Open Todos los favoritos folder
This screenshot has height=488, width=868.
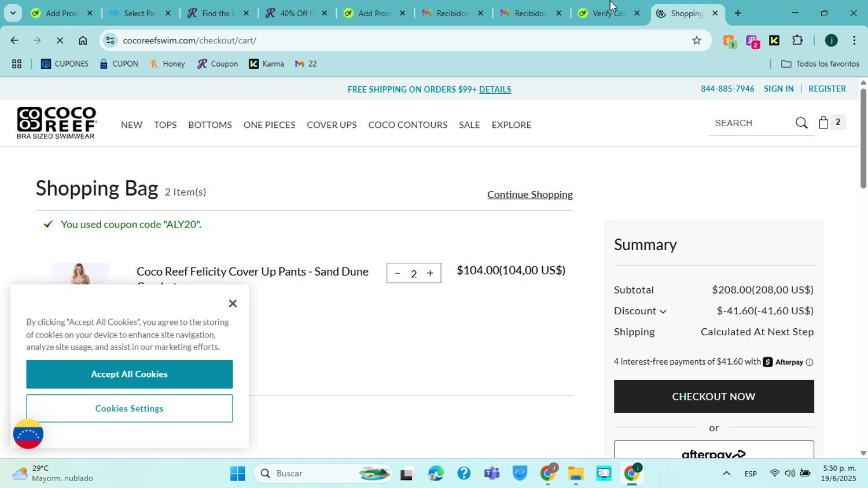pos(820,64)
